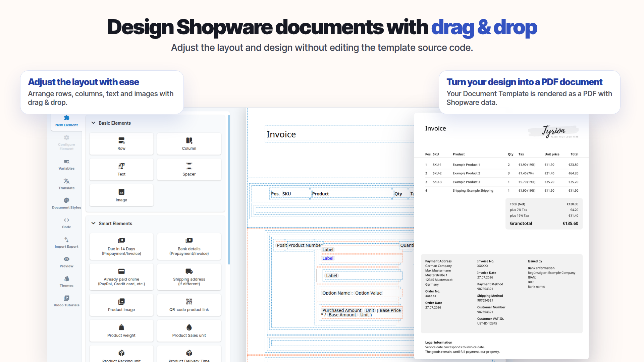Click the element panel vertical scrollbar

coord(229,189)
